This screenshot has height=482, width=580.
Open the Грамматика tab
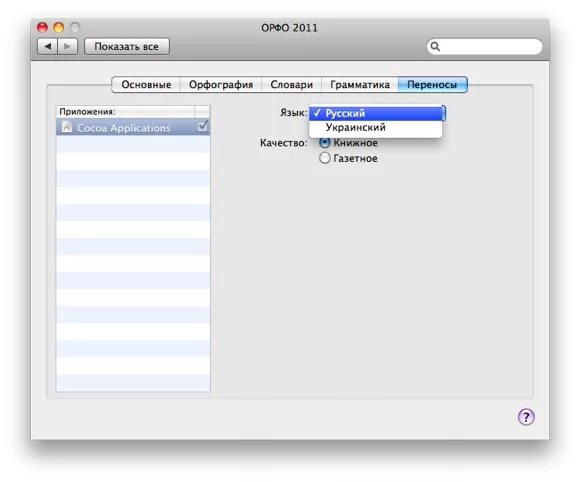(x=360, y=85)
